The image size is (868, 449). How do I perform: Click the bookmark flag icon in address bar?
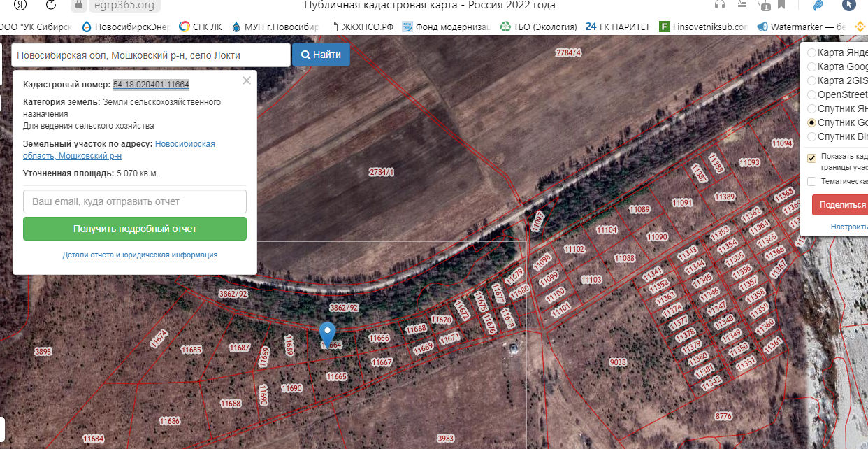[x=781, y=5]
